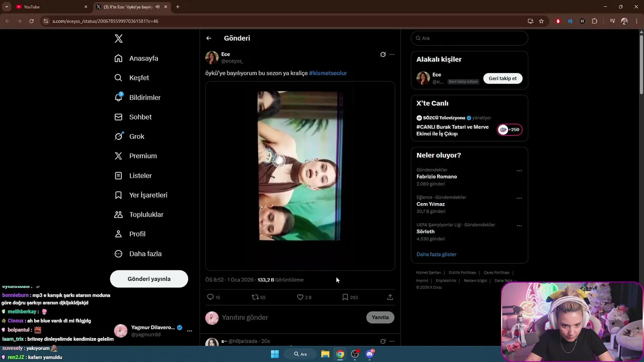Open a new browser tab
This screenshot has height=362, width=644.
click(x=178, y=7)
